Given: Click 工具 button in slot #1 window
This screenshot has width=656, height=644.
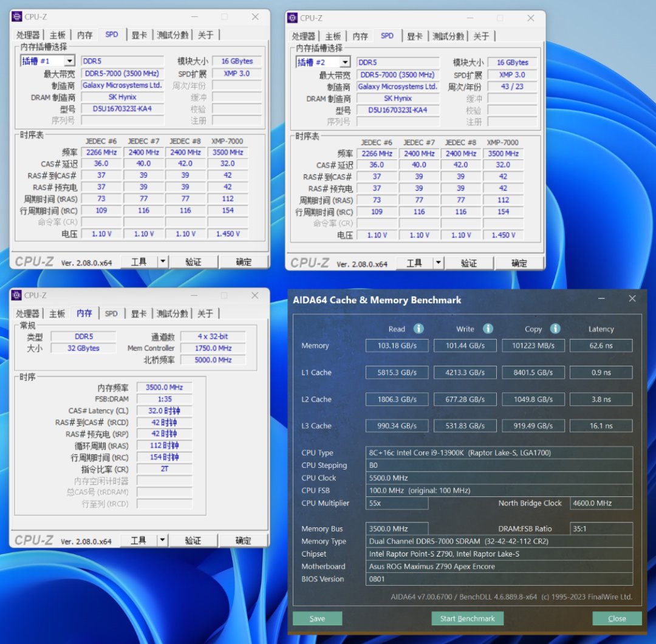Looking at the screenshot, I should point(139,262).
